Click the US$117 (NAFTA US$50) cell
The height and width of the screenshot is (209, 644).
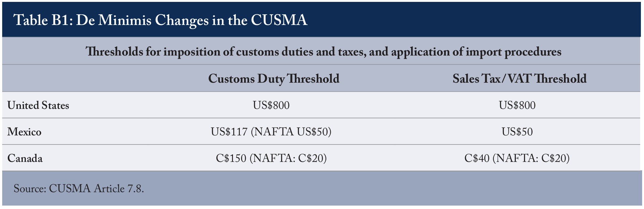(271, 132)
